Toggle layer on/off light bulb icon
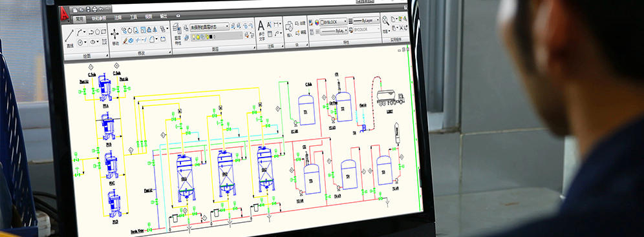Screen dimensions: 644x237 (194, 37)
